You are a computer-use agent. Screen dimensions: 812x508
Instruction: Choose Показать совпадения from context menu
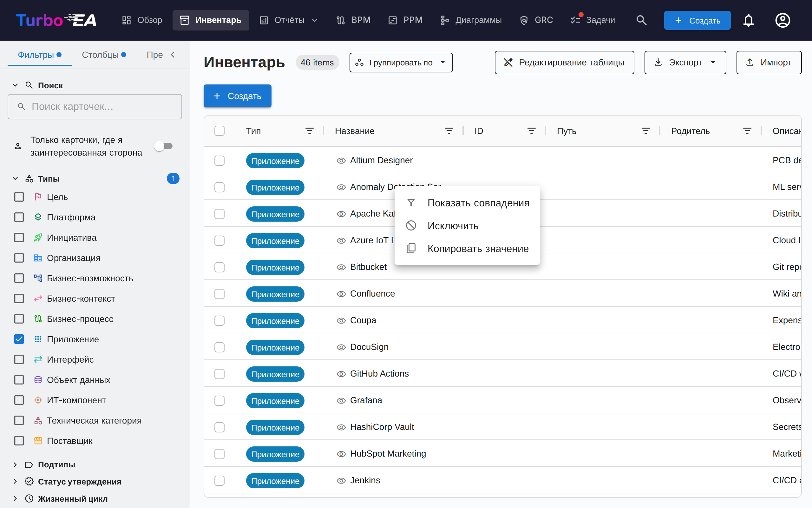click(x=467, y=203)
